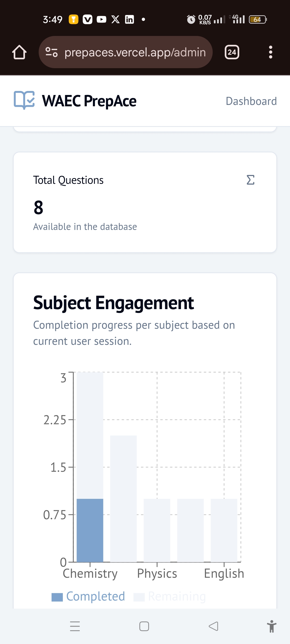290x644 pixels.
Task: Toggle the Completed legend item
Action: click(x=89, y=597)
